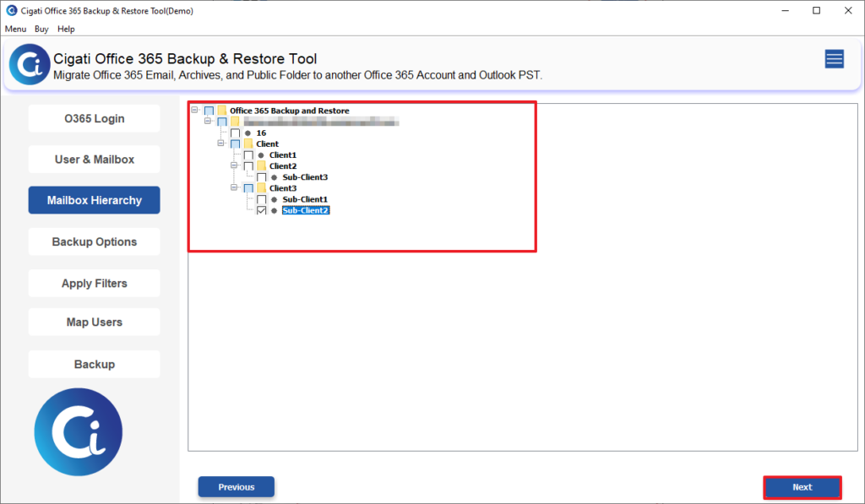
Task: Check the Client1 checkbox
Action: click(x=249, y=155)
